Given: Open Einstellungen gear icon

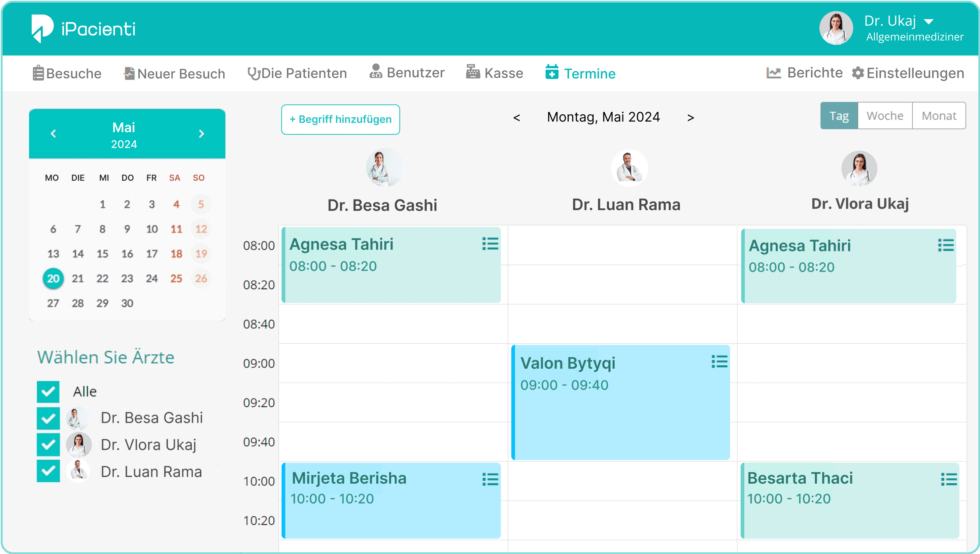Looking at the screenshot, I should click(858, 73).
